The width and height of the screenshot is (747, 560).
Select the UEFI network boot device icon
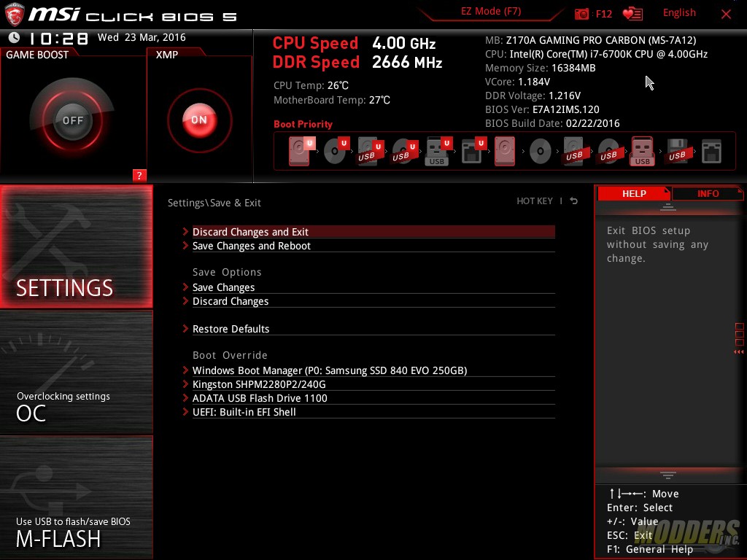tap(473, 151)
